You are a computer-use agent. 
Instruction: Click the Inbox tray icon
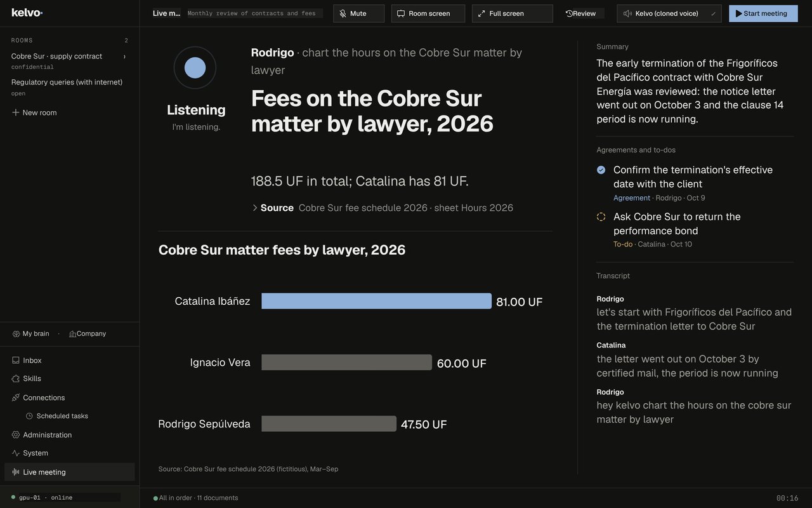[x=16, y=360]
